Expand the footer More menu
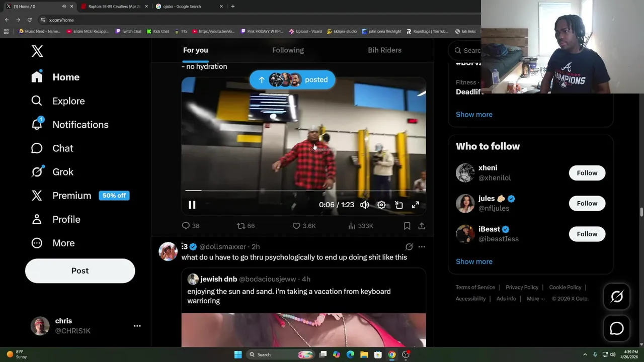This screenshot has height=362, width=644. tap(536, 299)
